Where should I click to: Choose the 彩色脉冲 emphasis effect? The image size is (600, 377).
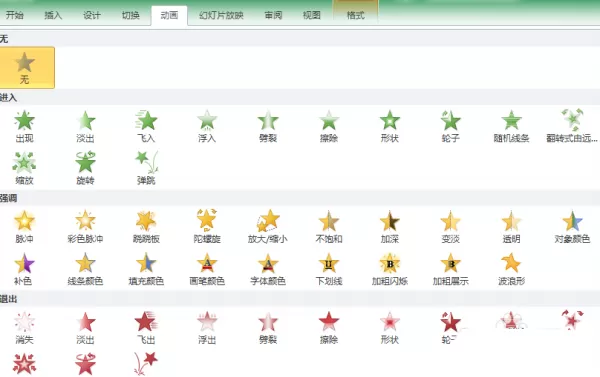[x=85, y=227]
